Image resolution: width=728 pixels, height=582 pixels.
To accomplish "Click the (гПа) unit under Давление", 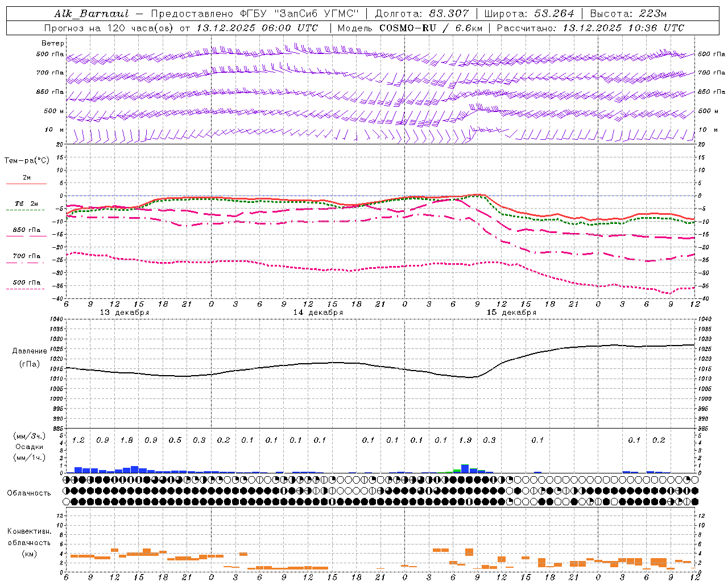I will click(30, 364).
